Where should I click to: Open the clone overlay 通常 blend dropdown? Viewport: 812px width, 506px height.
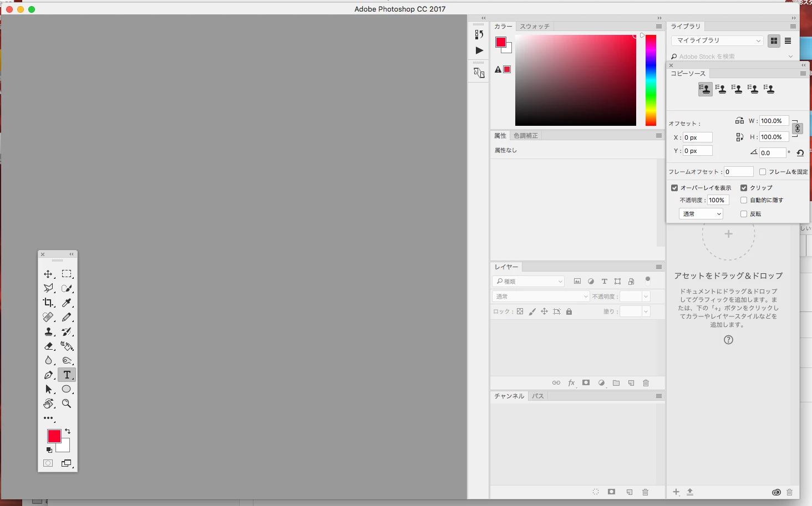tap(701, 214)
